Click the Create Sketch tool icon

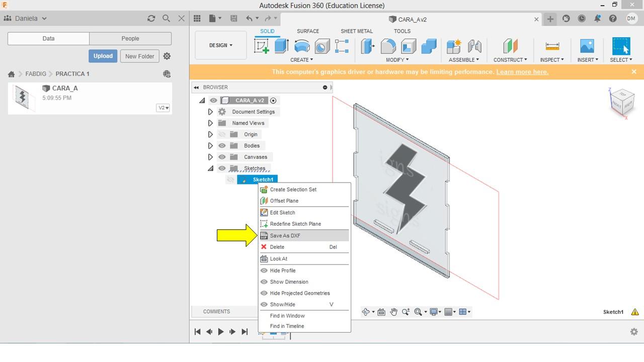click(x=262, y=46)
